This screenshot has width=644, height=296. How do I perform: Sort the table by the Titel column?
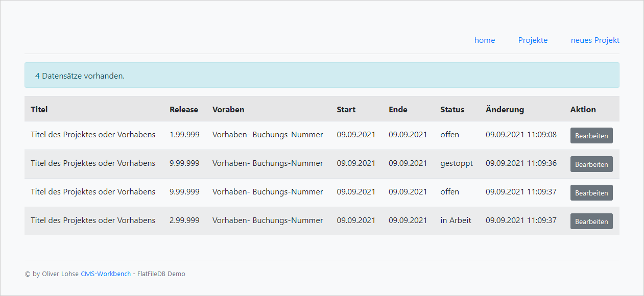(x=38, y=109)
